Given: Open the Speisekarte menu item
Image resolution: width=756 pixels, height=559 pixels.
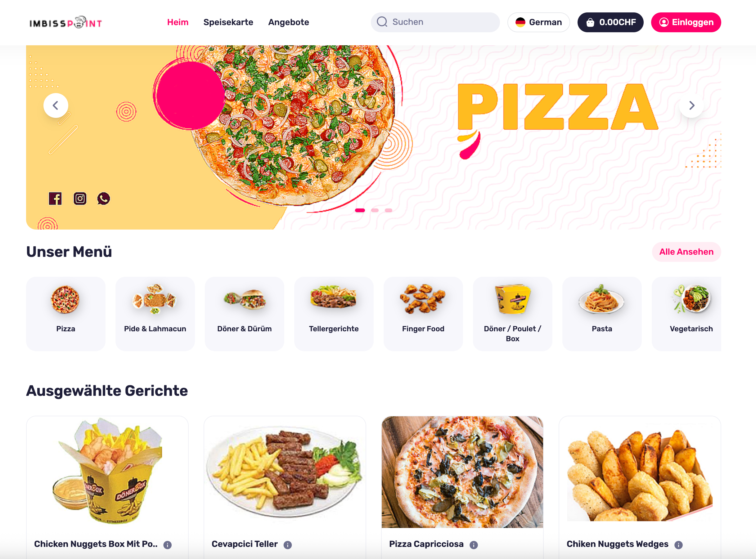Looking at the screenshot, I should 228,22.
